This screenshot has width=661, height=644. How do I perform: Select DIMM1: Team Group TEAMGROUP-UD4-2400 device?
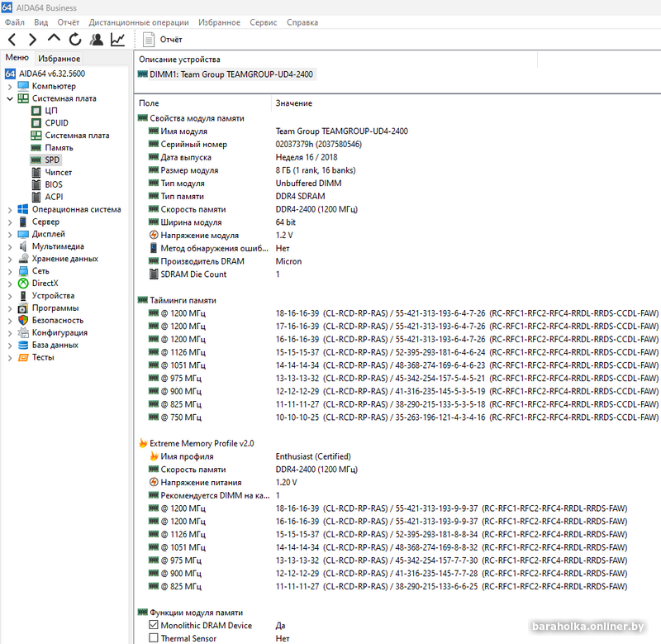click(226, 74)
